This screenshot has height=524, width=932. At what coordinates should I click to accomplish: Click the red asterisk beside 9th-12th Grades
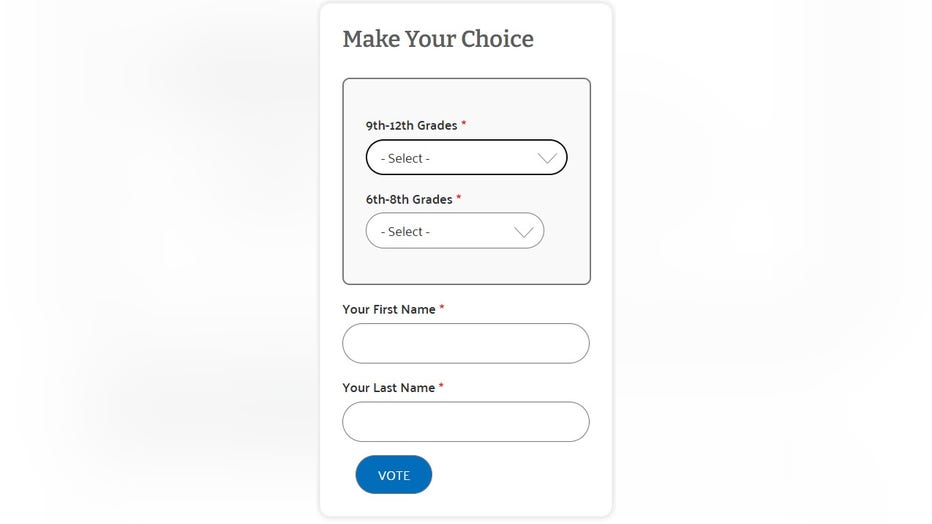pos(464,125)
